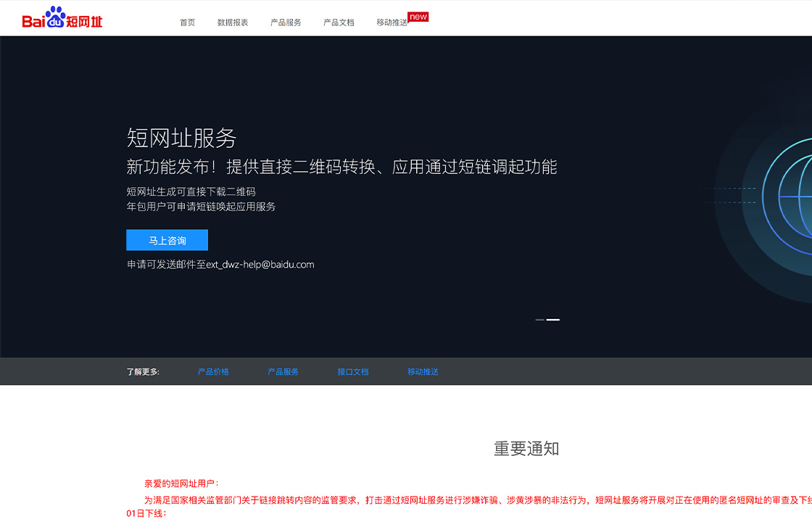
Task: Open the 数据报表 nav item
Action: click(x=233, y=22)
